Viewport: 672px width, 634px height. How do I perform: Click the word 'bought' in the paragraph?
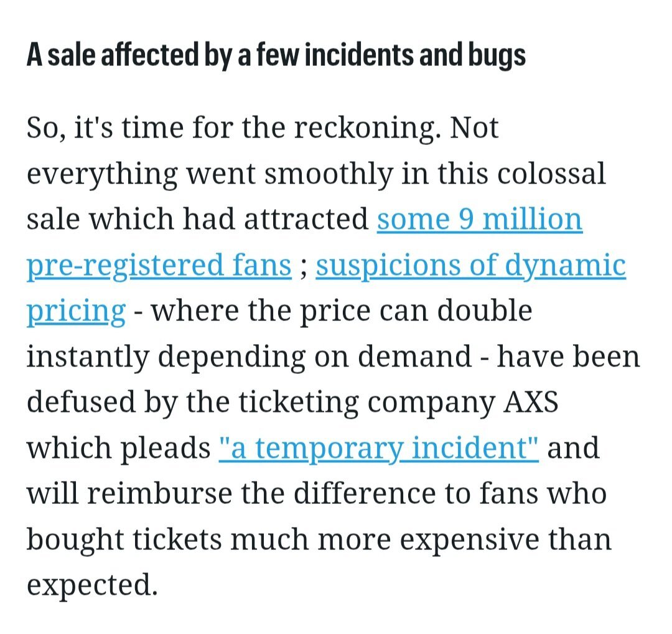tap(73, 539)
